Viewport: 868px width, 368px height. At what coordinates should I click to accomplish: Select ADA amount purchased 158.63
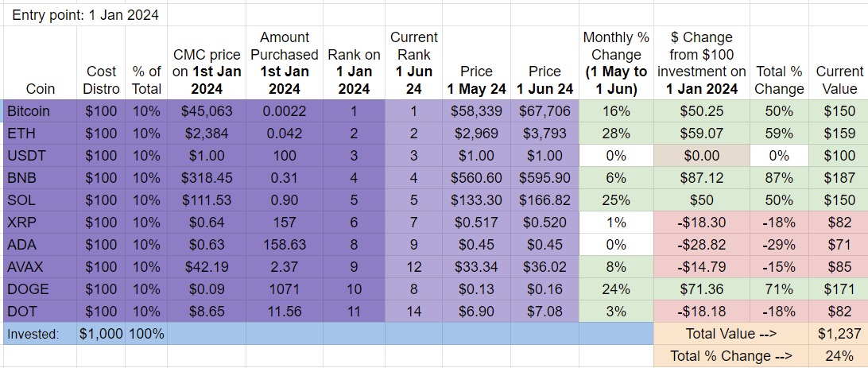point(285,245)
